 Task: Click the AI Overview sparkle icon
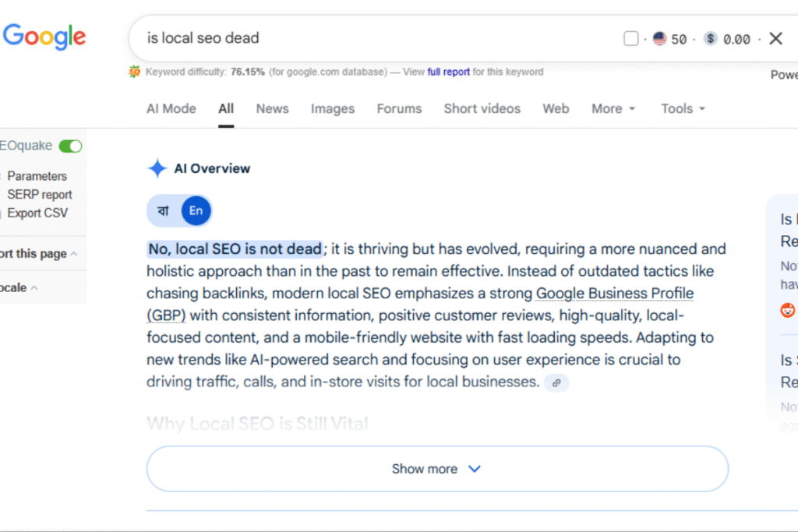pyautogui.click(x=157, y=168)
